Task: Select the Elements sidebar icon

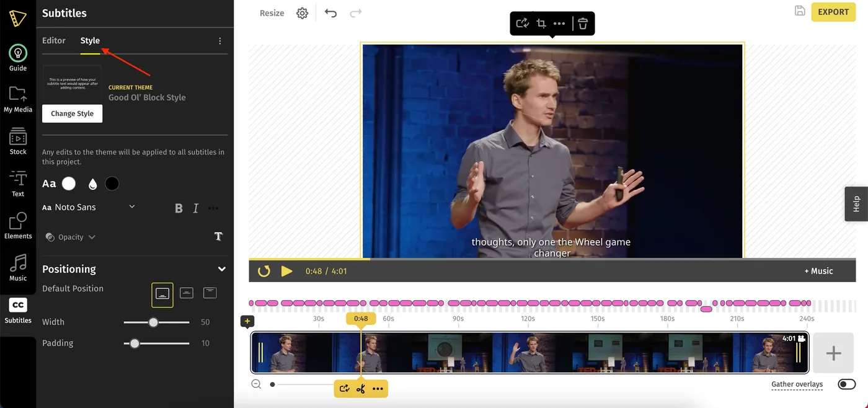Action: (18, 226)
